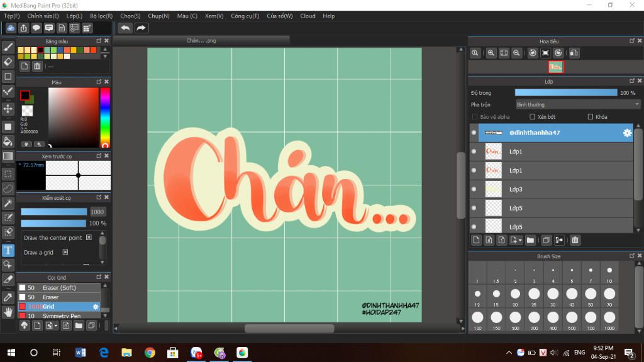Viewport: 644px width, 362px height.
Task: Click the rainbow hue strip
Action: click(105, 118)
